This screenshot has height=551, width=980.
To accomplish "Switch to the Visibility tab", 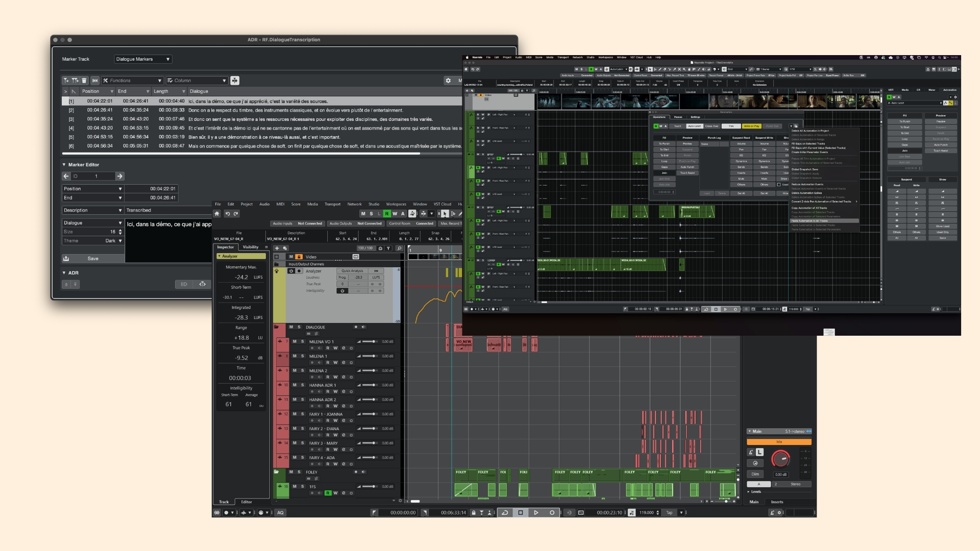I will 250,247.
